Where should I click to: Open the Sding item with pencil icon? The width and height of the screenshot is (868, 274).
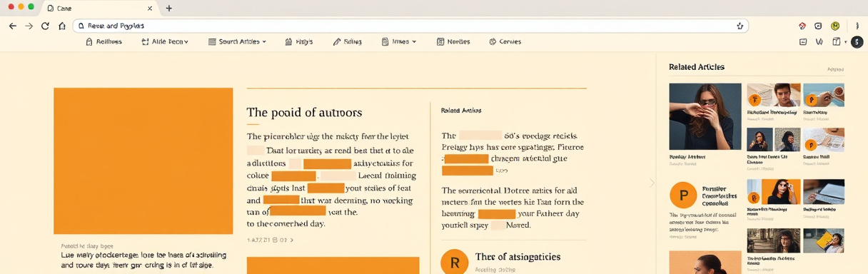tap(348, 42)
